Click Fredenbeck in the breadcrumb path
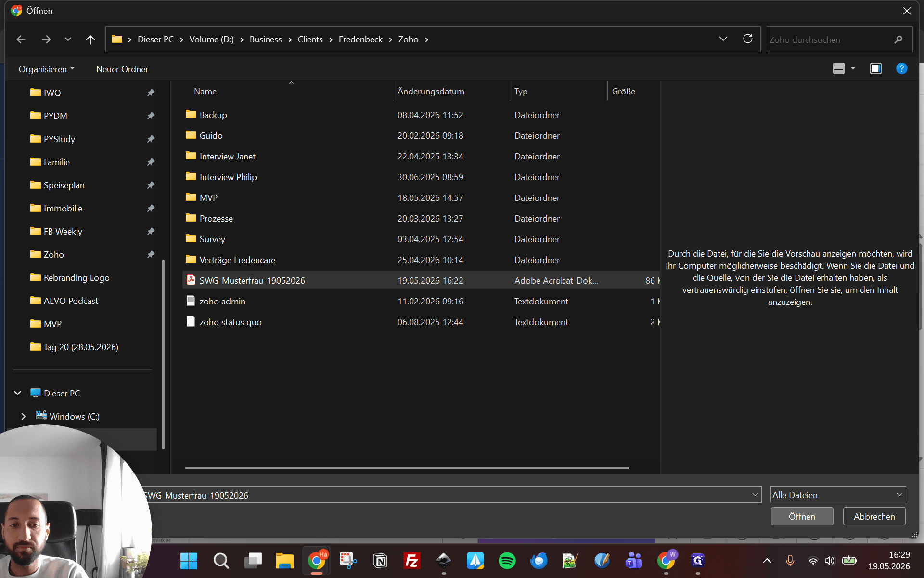The image size is (924, 578). [360, 39]
